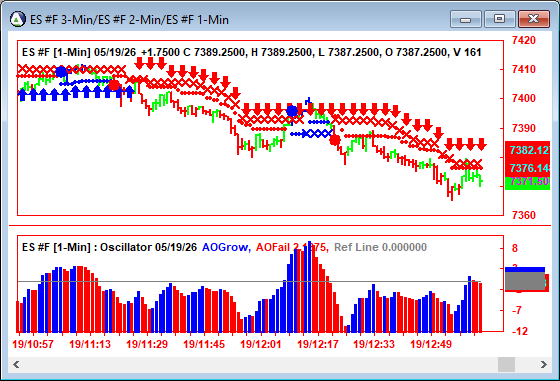Click the horizontal scrollbar thumb
Screen dimensions: 560x381
pyautogui.click(x=506, y=365)
